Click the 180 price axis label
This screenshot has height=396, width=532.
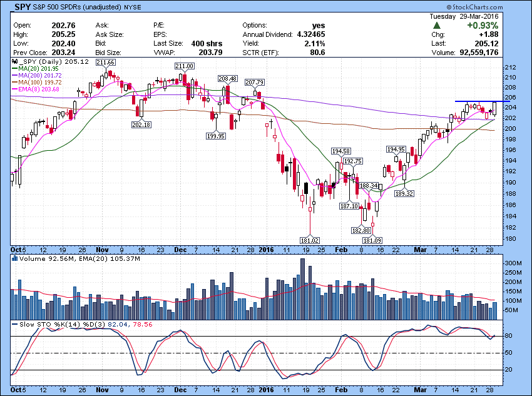click(x=510, y=238)
